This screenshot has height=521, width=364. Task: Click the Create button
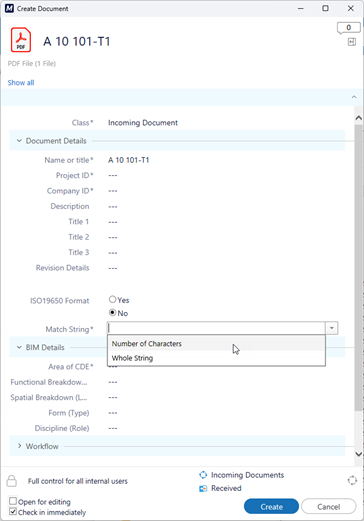tap(271, 507)
